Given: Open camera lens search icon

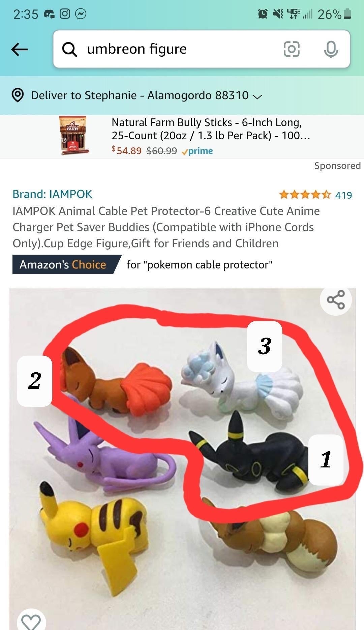Looking at the screenshot, I should tap(292, 49).
